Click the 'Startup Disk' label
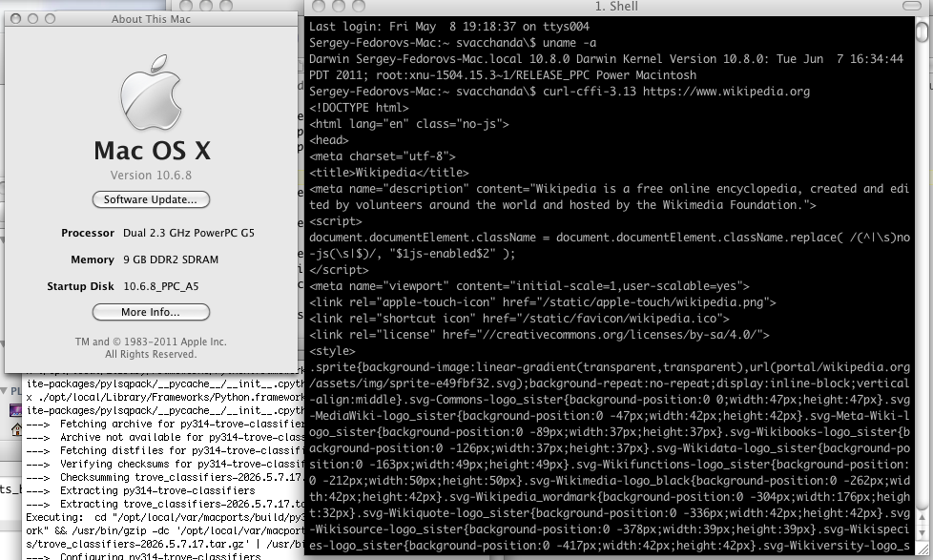Screen dimensions: 933x560 [80, 286]
